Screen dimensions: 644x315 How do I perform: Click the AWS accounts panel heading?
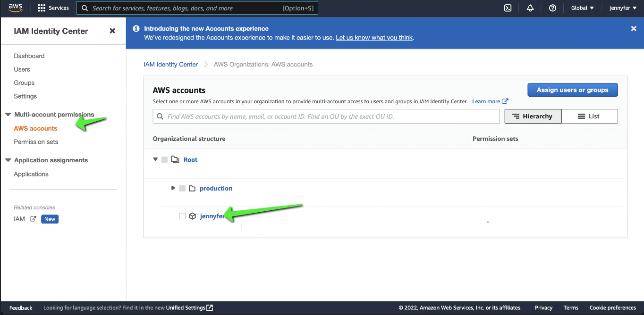[179, 90]
